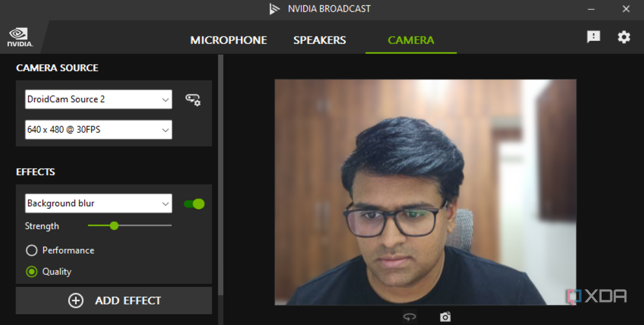This screenshot has height=325, width=644.
Task: Click the NVIDIA Broadcast title icon
Action: pyautogui.click(x=275, y=9)
